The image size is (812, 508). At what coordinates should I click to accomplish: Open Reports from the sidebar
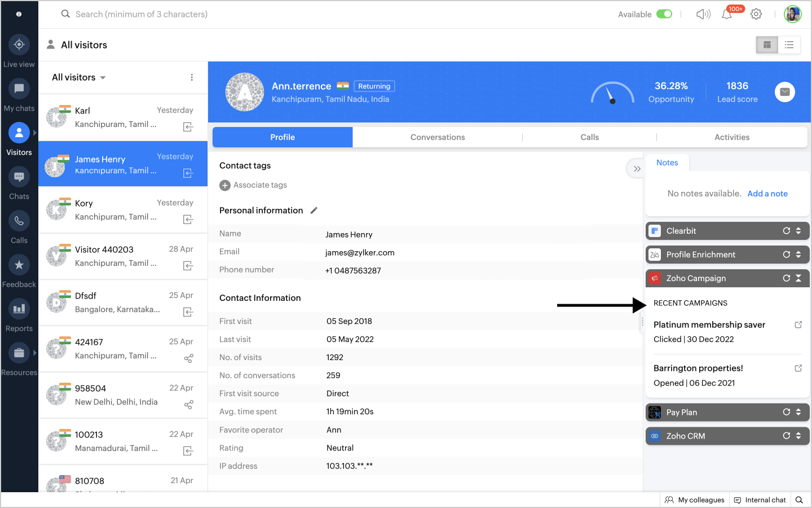coord(19,309)
